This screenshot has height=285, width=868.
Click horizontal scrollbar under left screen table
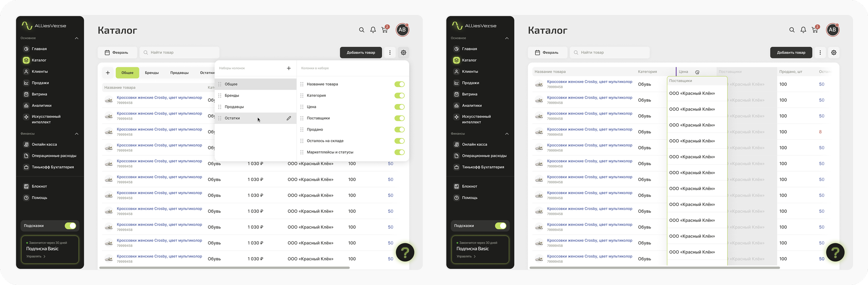224,268
